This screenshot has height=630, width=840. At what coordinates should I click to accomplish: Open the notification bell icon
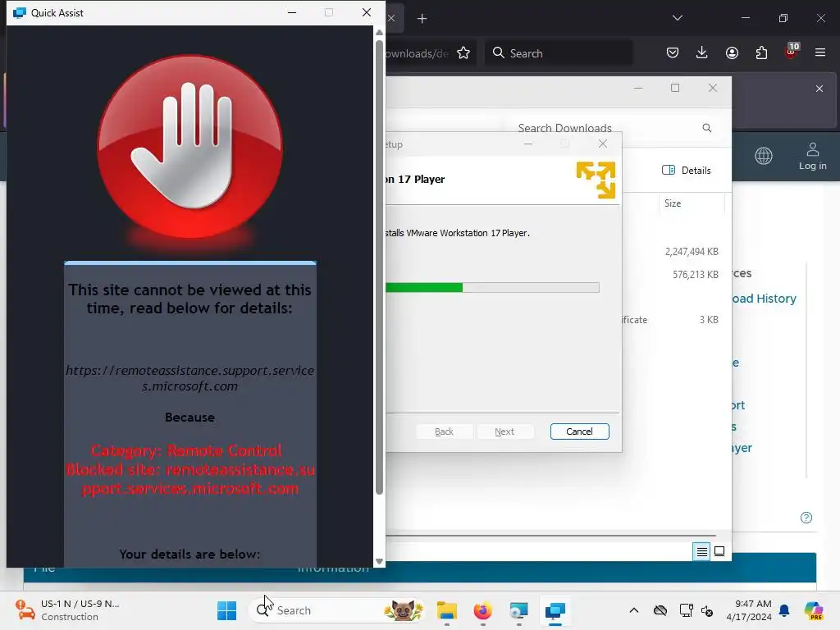tap(784, 610)
